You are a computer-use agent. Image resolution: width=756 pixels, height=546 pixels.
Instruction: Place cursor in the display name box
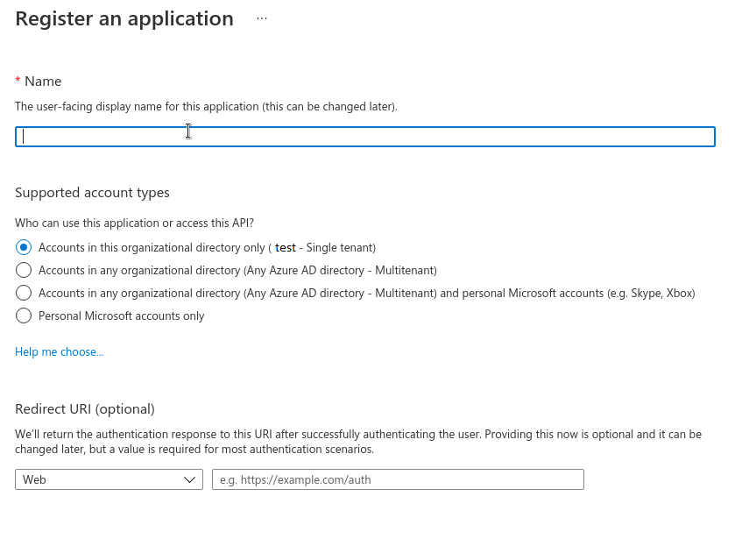[x=364, y=136]
